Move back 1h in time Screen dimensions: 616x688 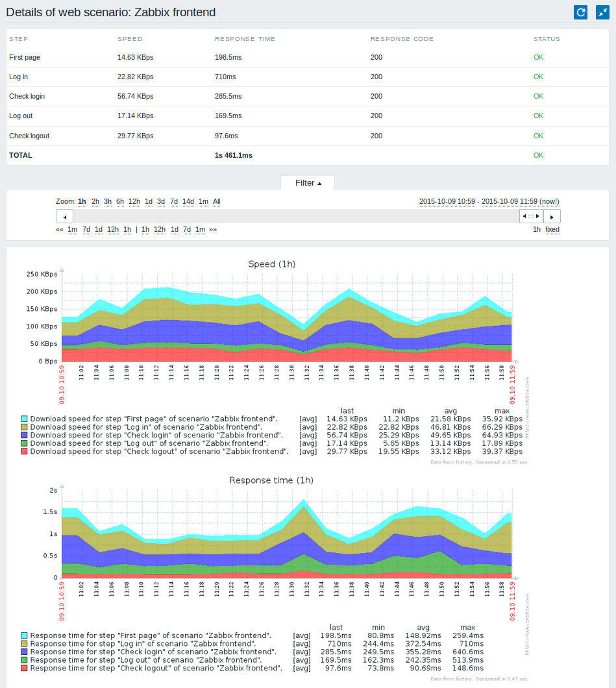coord(127,229)
